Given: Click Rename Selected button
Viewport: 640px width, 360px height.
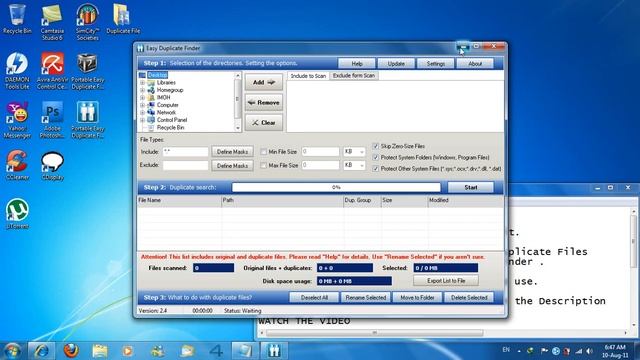Looking at the screenshot, I should click(x=365, y=298).
